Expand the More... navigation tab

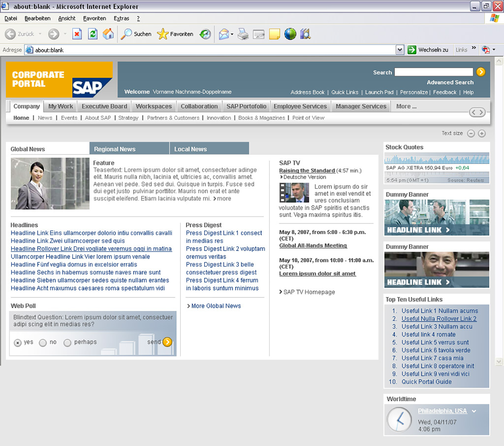(406, 106)
